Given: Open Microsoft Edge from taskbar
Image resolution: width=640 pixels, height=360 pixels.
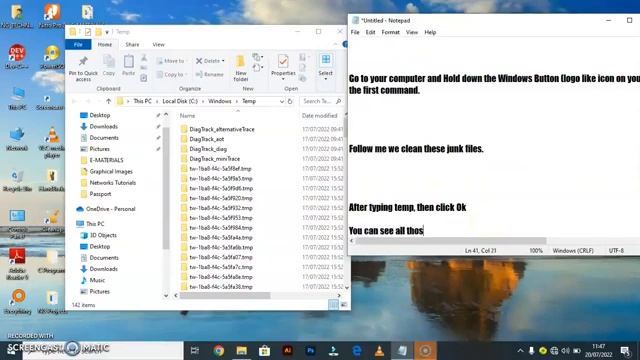Looking at the screenshot, I should 356,350.
